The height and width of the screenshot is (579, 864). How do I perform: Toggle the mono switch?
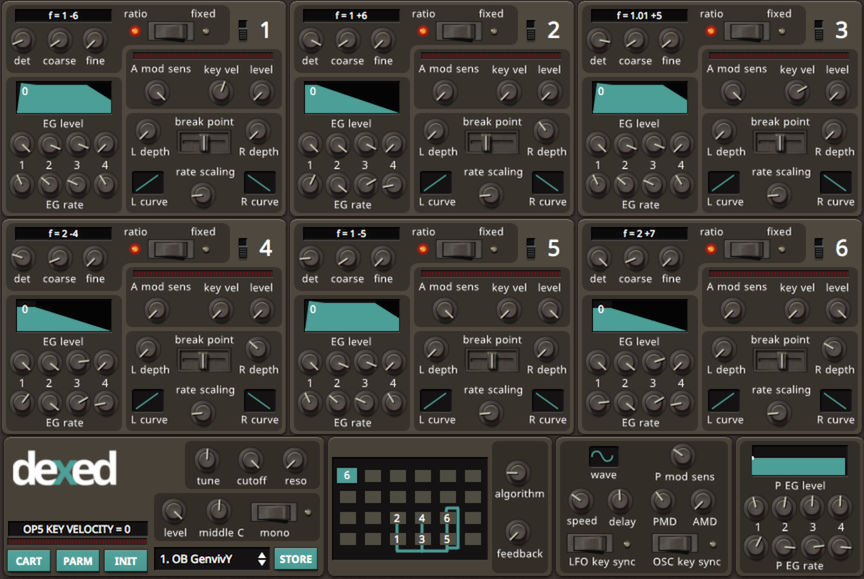pos(274,512)
